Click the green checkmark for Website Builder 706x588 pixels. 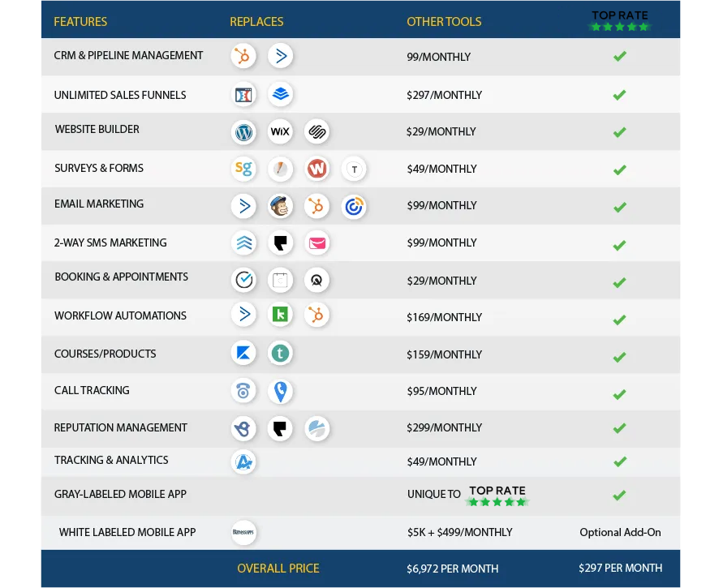click(x=619, y=132)
